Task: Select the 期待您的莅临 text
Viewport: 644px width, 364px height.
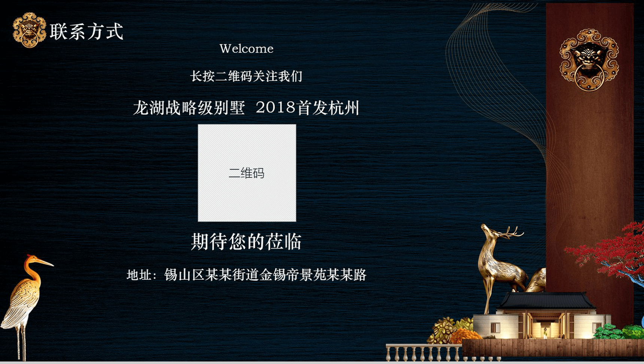Action: pyautogui.click(x=246, y=242)
